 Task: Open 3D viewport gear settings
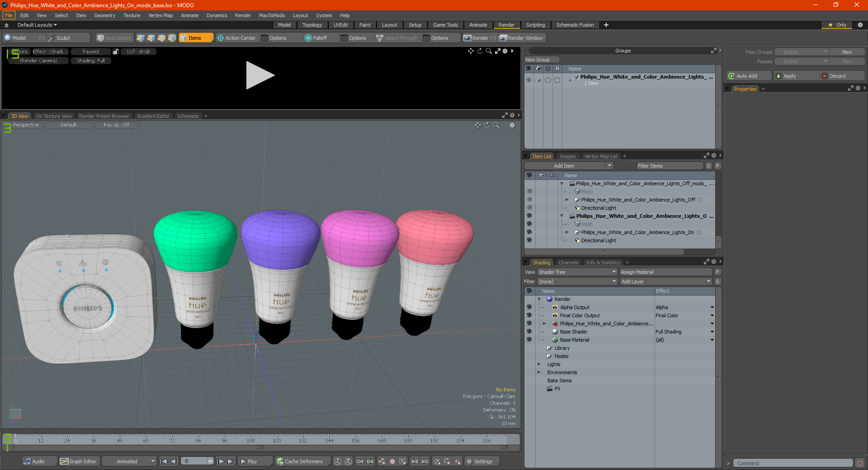click(x=512, y=125)
